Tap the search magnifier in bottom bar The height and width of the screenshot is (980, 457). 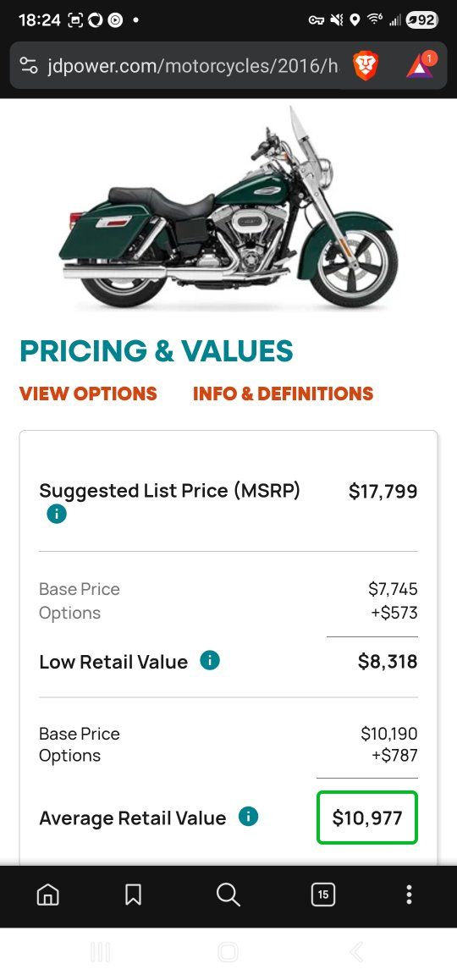(228, 895)
